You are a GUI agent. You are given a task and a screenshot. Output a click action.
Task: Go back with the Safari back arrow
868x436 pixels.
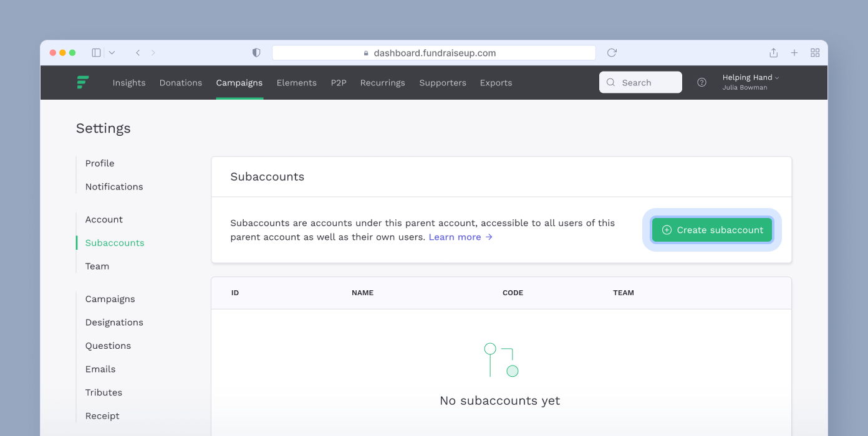[x=138, y=53]
